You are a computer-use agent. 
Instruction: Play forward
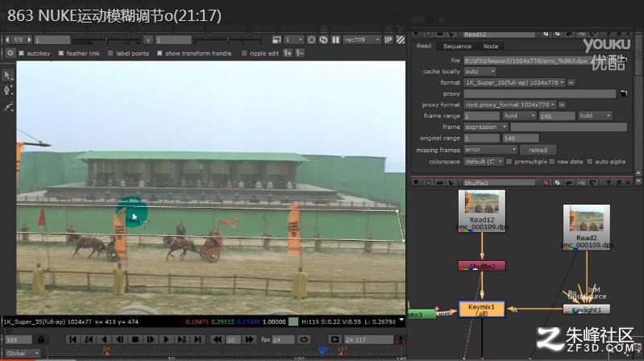pos(166,339)
